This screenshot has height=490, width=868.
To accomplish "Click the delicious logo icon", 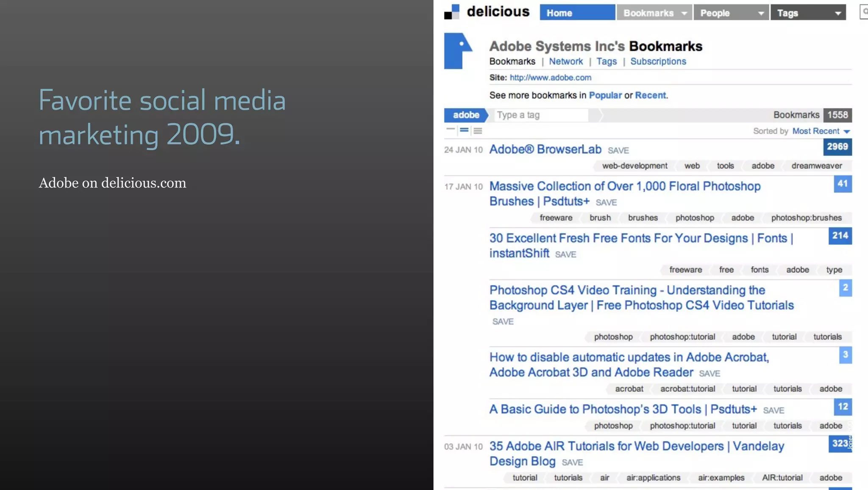I will click(452, 12).
